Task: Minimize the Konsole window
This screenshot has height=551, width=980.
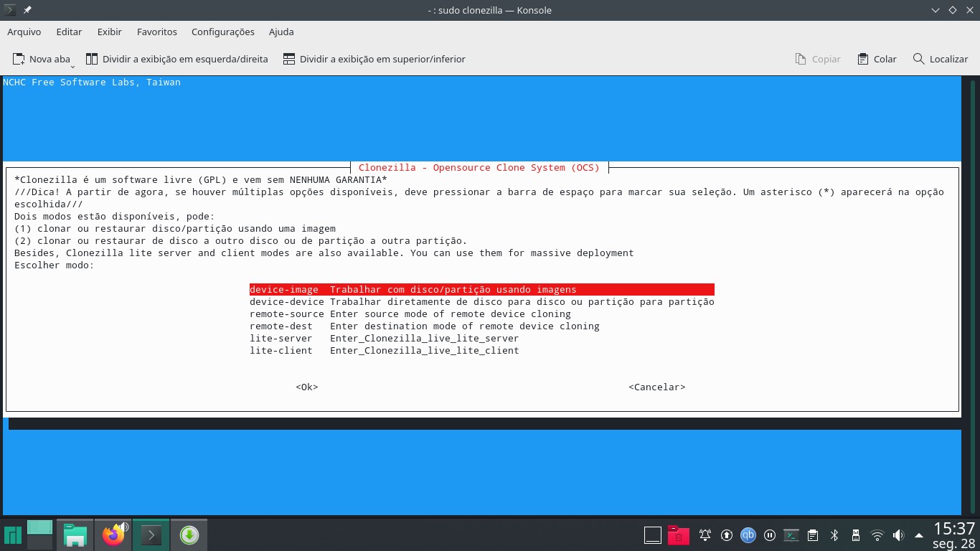Action: pyautogui.click(x=936, y=10)
